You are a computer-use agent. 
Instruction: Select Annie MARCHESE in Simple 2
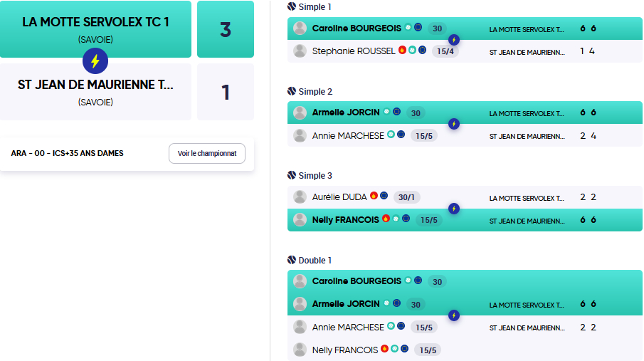(348, 136)
